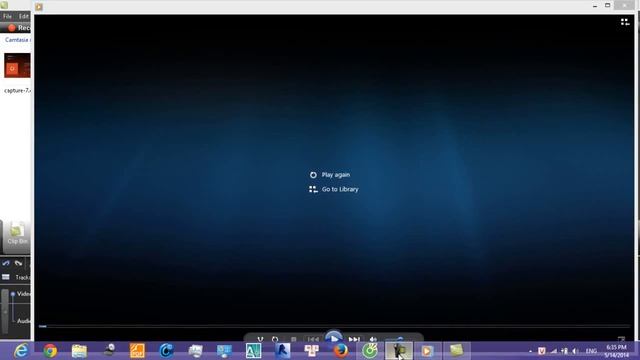640x360 pixels.
Task: Click the player title bar icon
Action: [x=39, y=7]
